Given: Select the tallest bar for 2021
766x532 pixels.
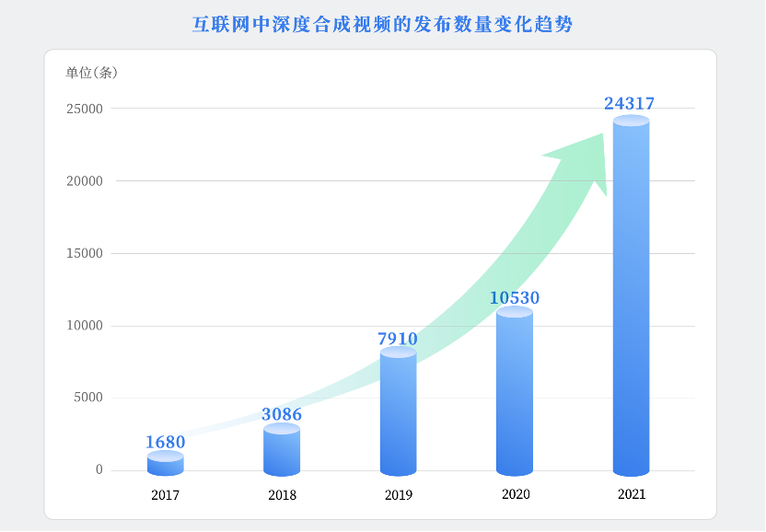Looking at the screenshot, I should (x=631, y=295).
